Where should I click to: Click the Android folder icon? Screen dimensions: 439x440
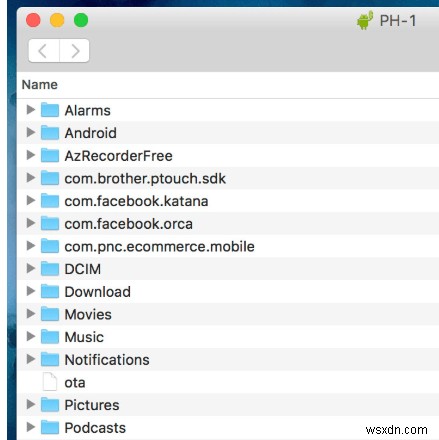tap(50, 133)
